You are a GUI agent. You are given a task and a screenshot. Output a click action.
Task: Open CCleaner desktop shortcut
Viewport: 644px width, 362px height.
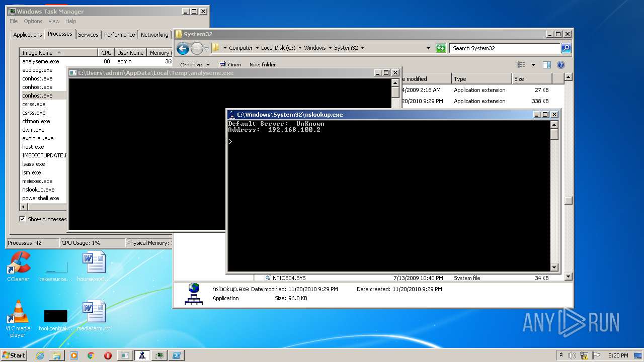click(x=18, y=266)
